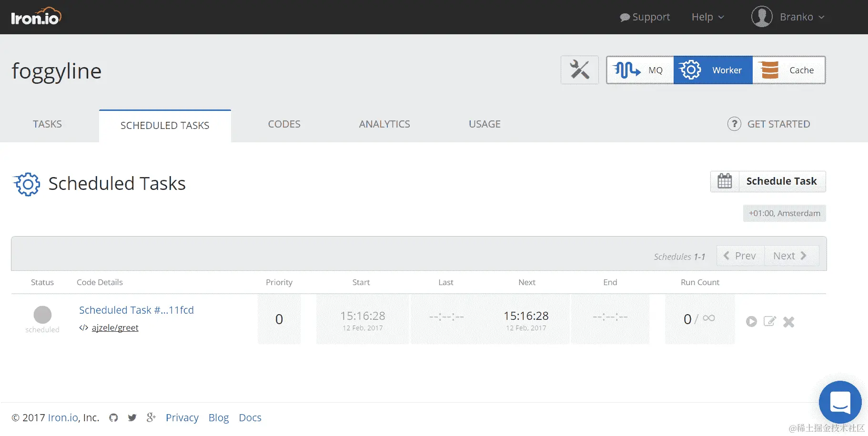Open the Twitter footer icon
The width and height of the screenshot is (868, 436).
pos(132,417)
